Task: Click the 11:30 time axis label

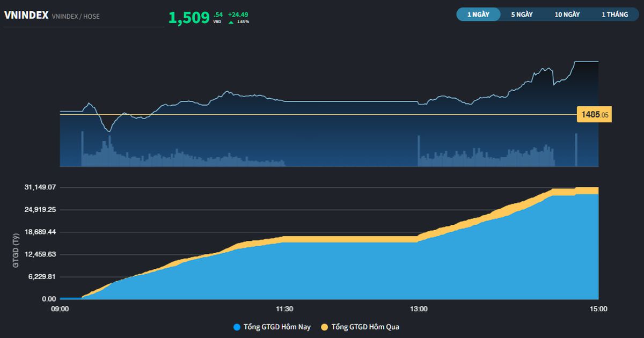Action: 284,308
